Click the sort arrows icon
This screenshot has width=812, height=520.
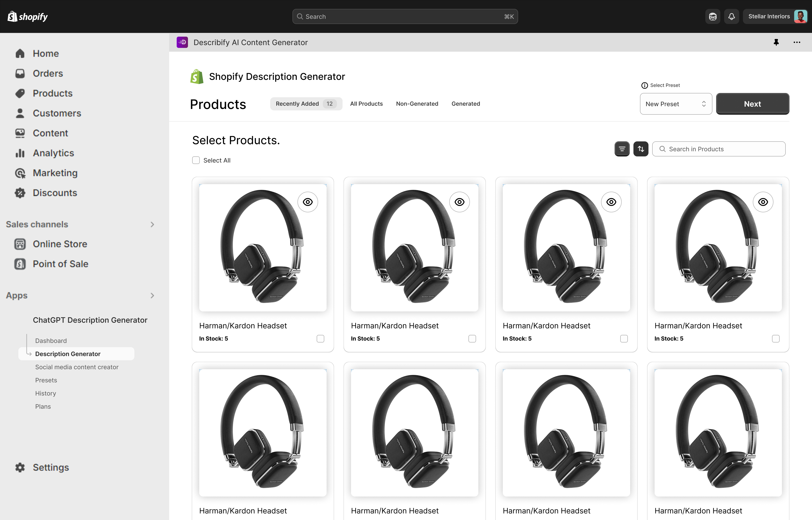pos(641,149)
